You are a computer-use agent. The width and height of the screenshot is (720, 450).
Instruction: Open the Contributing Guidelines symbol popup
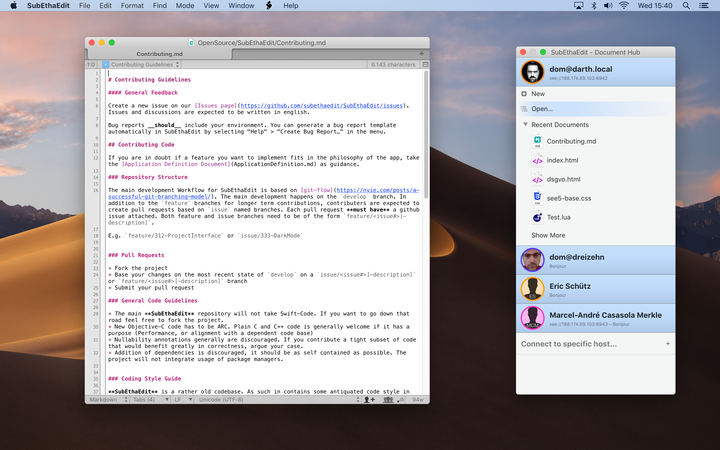141,65
